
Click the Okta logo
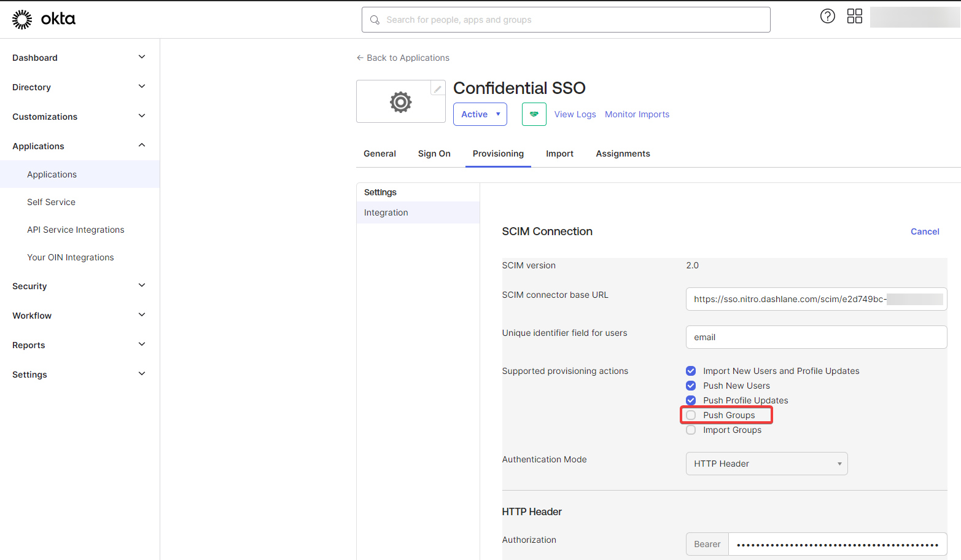coord(42,19)
